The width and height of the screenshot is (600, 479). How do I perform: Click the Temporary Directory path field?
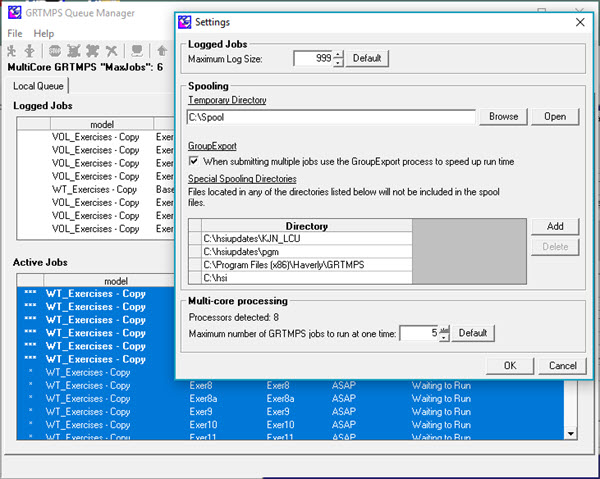pyautogui.click(x=332, y=117)
